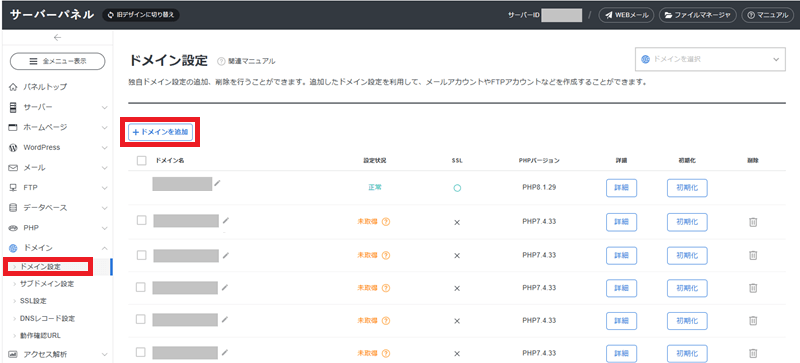Click the edit pencil in the PHP8.1.29 row

pyautogui.click(x=217, y=183)
